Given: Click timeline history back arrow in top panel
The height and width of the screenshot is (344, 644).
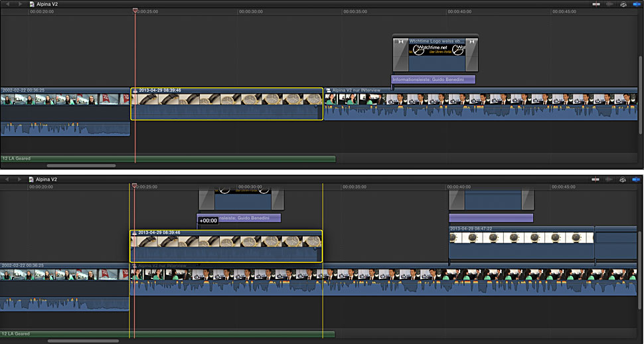Looking at the screenshot, I should pyautogui.click(x=7, y=3).
